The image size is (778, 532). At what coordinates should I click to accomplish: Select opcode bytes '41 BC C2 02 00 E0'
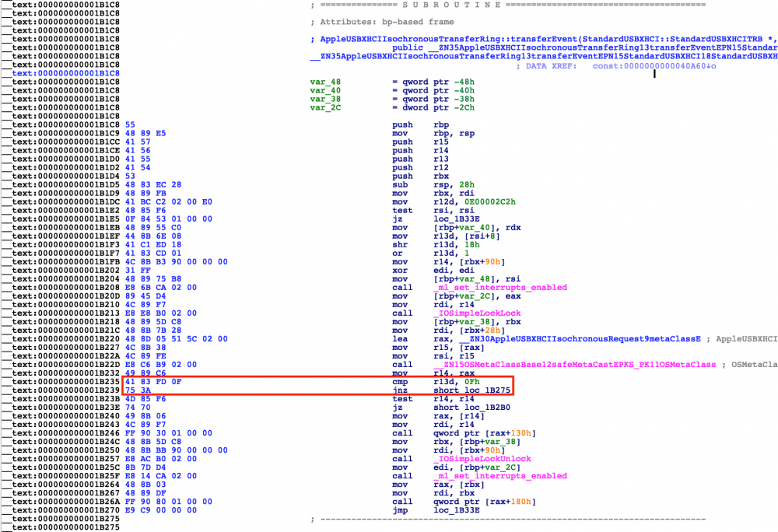coord(169,201)
